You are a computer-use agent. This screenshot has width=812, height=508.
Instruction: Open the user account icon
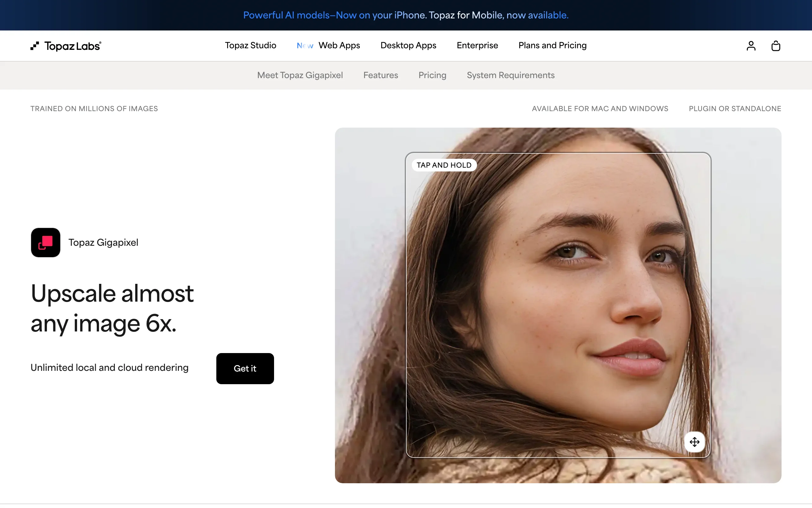coord(751,46)
